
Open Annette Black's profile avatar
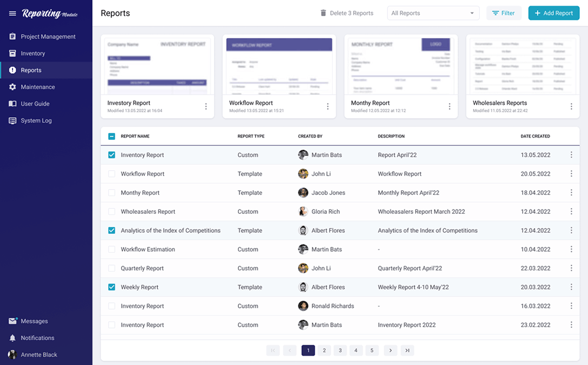12,355
